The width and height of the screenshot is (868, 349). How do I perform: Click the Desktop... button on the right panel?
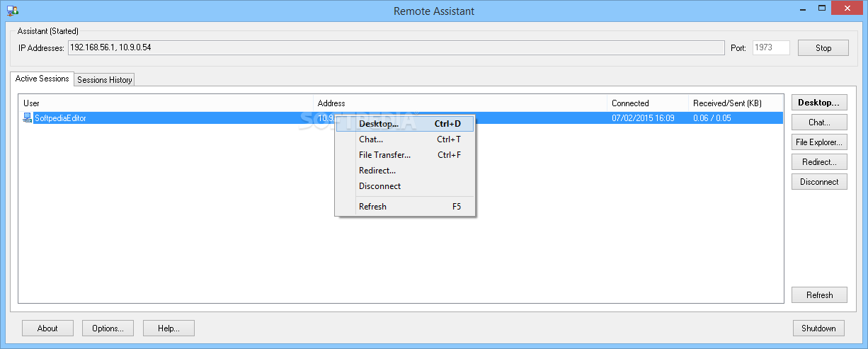tap(819, 103)
